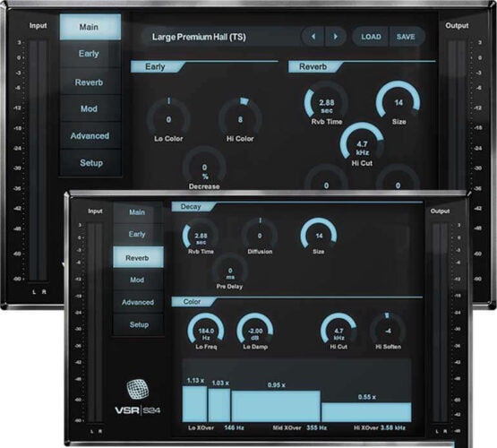
Task: Click the Lo Color knob
Action: coord(168,119)
